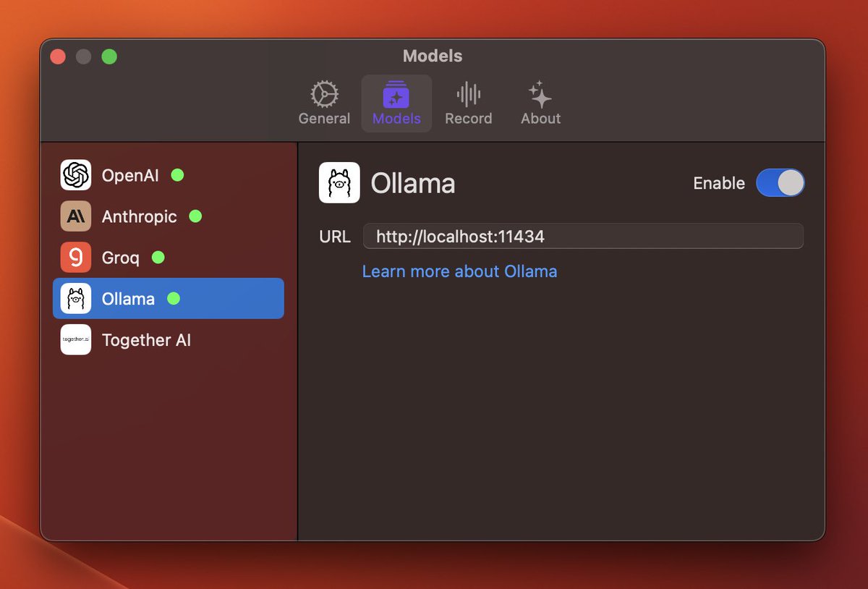Toggle the Ollama Enable switch

tap(780, 183)
